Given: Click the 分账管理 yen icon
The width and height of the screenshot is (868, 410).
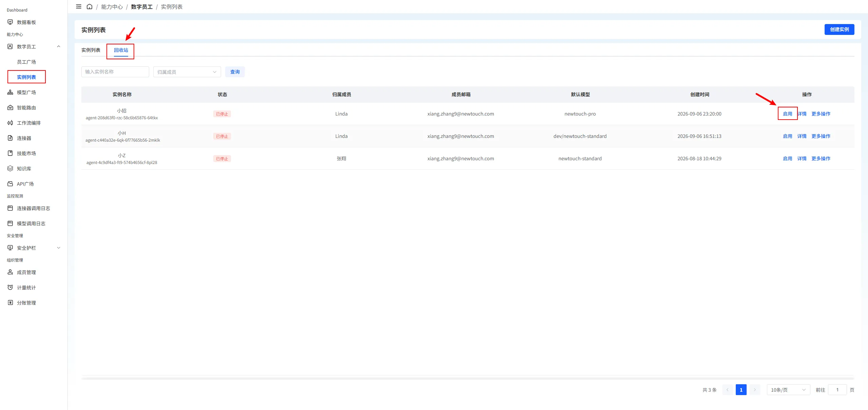Looking at the screenshot, I should (x=10, y=303).
